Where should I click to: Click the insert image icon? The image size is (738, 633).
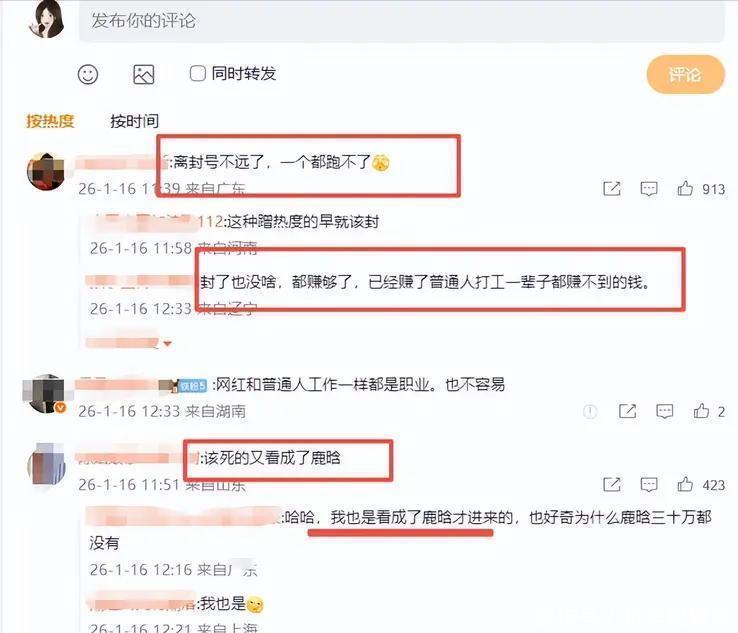(x=144, y=74)
